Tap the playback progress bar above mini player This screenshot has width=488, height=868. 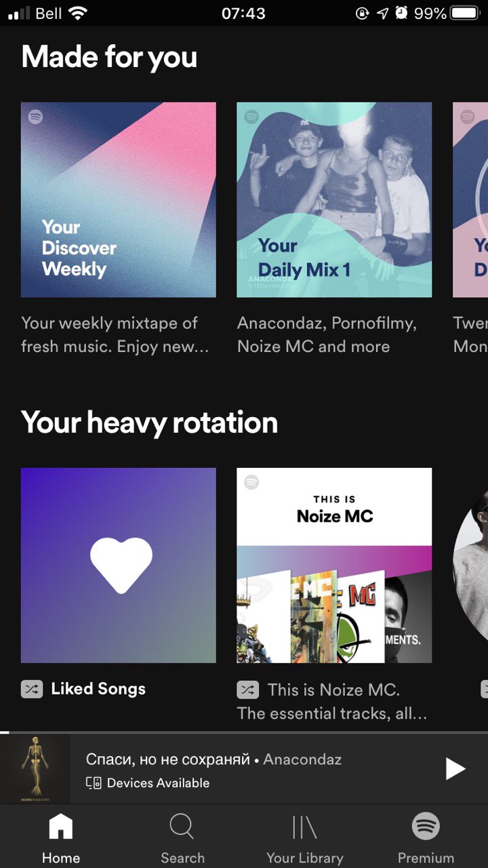click(244, 732)
